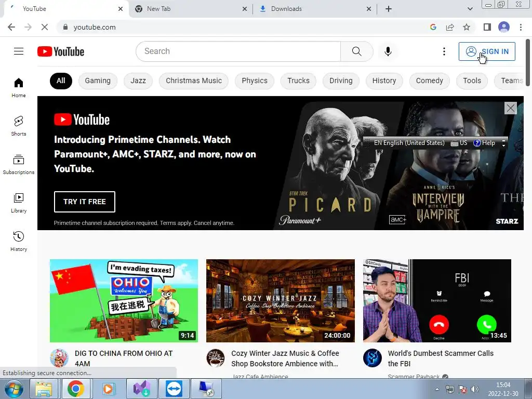Open Chrome three-dot menu
The image size is (532, 399).
[521, 27]
